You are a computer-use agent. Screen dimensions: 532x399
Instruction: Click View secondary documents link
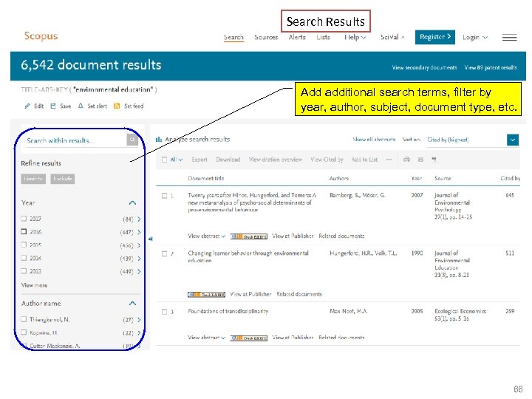click(424, 67)
